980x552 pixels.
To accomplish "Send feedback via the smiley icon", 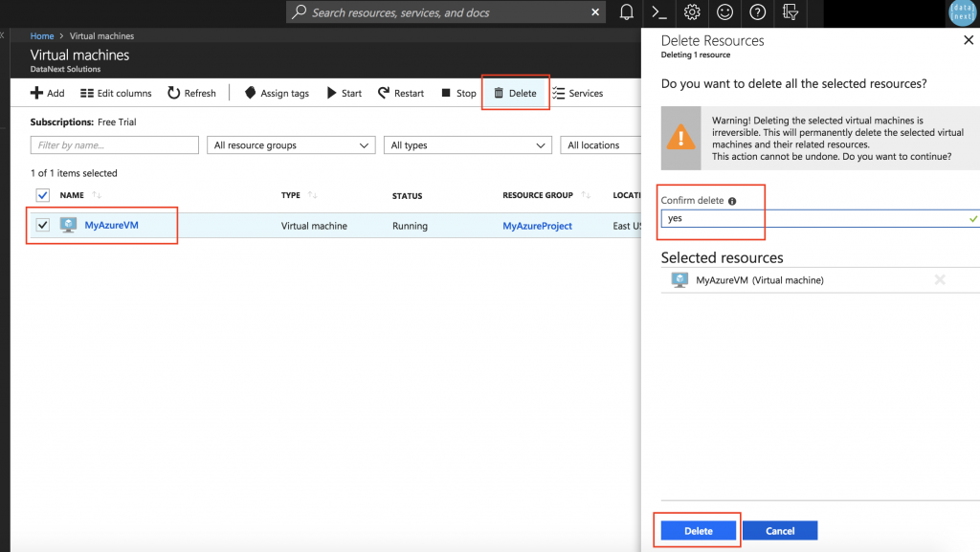I will coord(724,12).
